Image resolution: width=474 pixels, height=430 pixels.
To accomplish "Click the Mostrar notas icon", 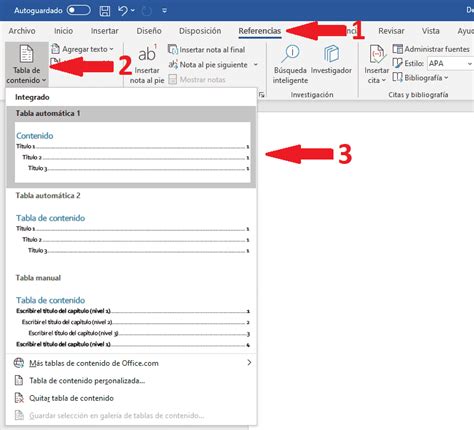I will [173, 79].
